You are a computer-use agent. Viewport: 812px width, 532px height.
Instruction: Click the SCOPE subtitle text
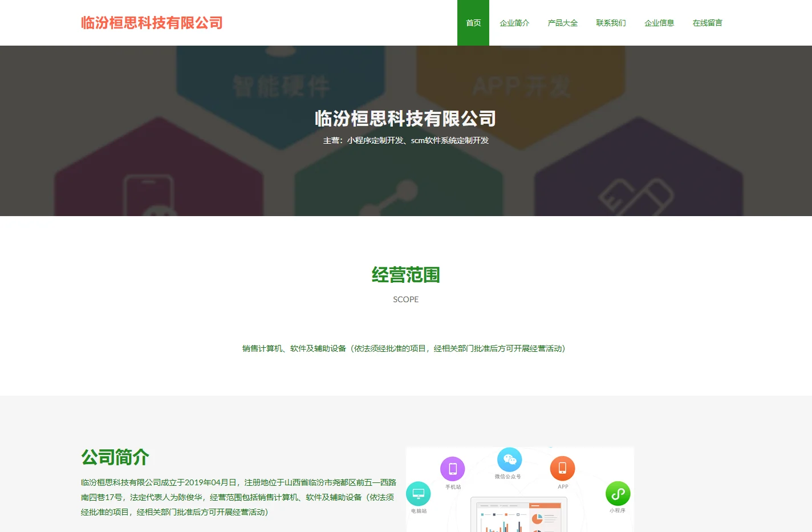click(405, 299)
